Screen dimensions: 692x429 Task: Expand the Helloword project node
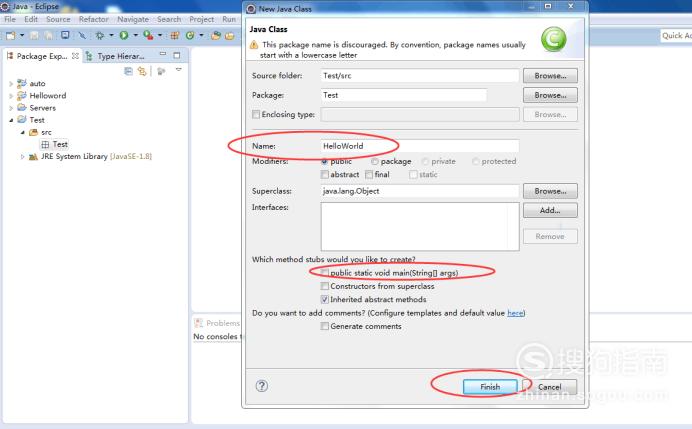[11, 96]
